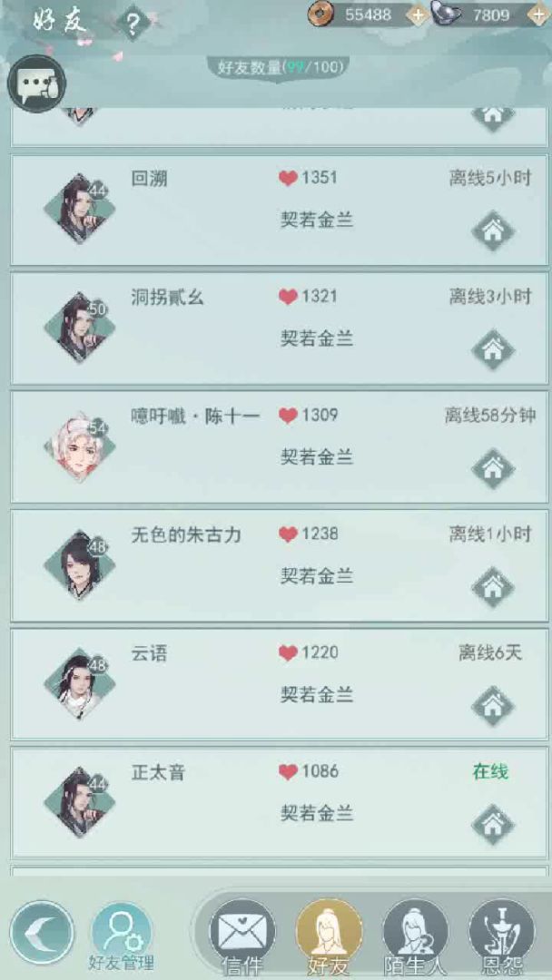The width and height of the screenshot is (552, 980).
Task: Visit 回溯's home via house icon
Action: click(493, 231)
